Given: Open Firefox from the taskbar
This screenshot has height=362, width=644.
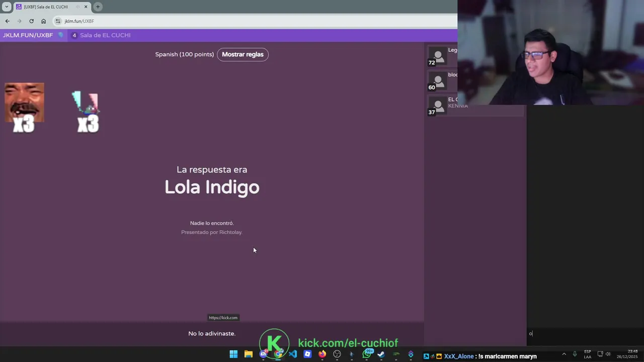Looking at the screenshot, I should click(322, 354).
